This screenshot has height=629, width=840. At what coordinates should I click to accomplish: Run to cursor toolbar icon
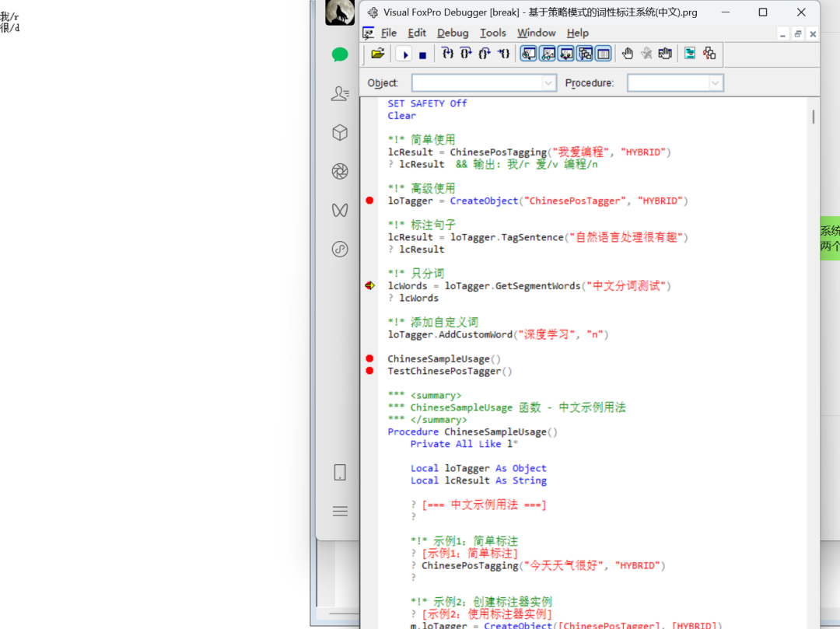click(x=503, y=54)
